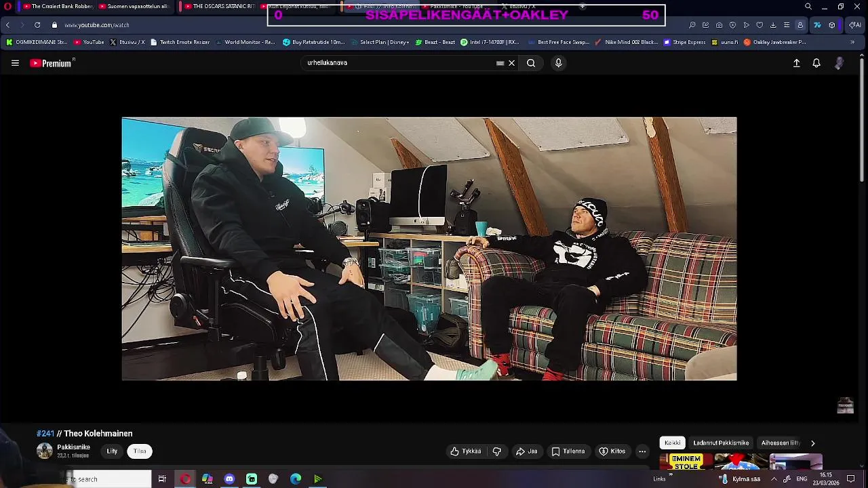The width and height of the screenshot is (868, 488).
Task: Open the Pakkismike channel name
Action: point(73,447)
